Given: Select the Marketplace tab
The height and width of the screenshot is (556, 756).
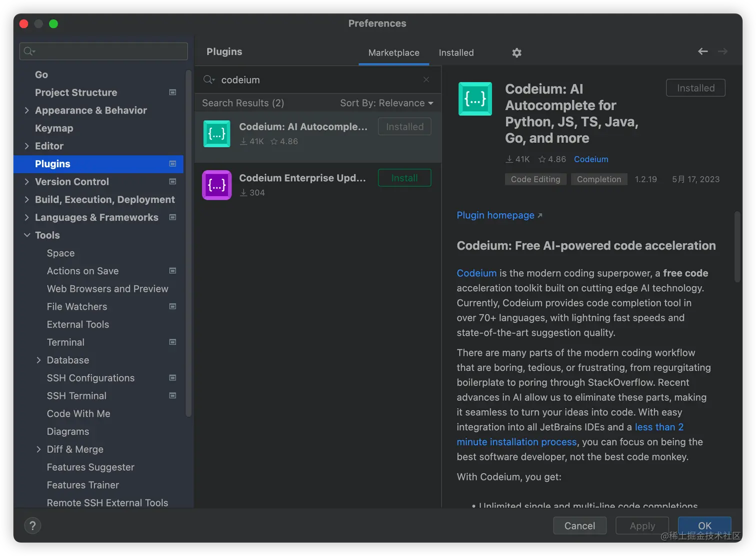Looking at the screenshot, I should coord(393,53).
